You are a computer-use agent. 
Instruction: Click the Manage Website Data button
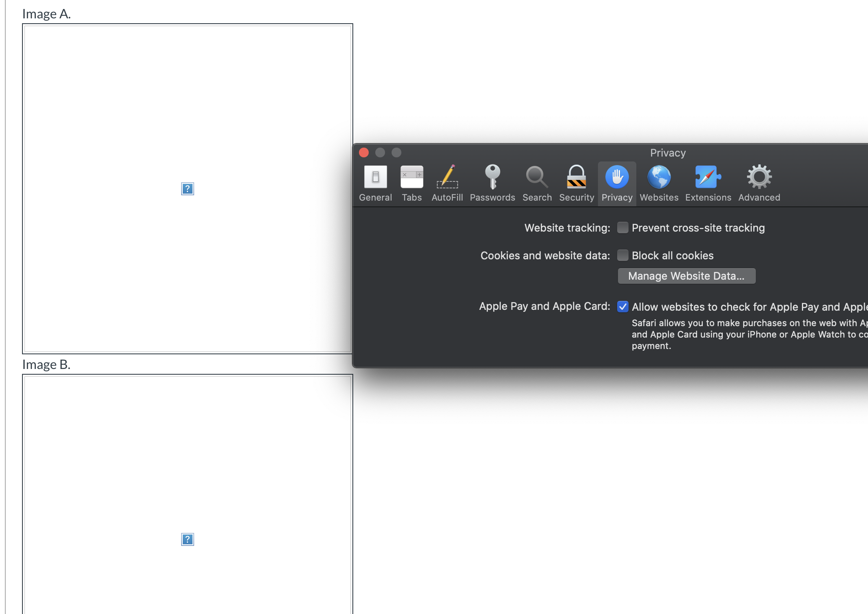click(685, 276)
